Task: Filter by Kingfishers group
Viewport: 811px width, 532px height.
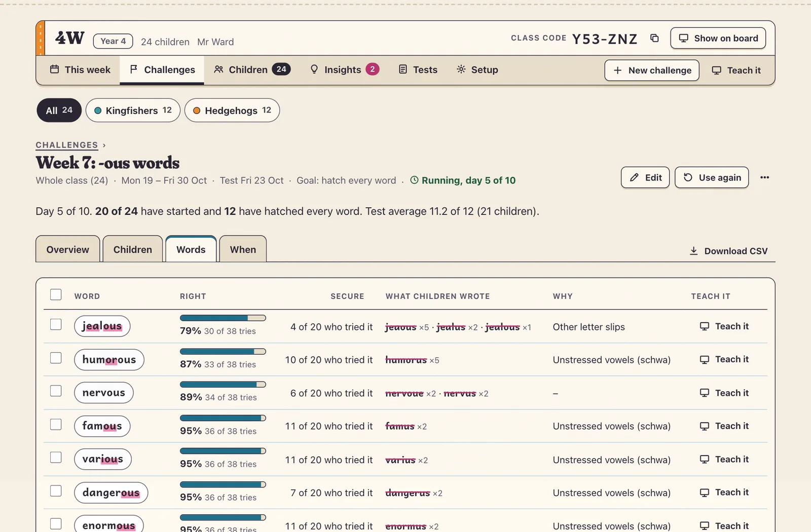Action: [x=133, y=110]
